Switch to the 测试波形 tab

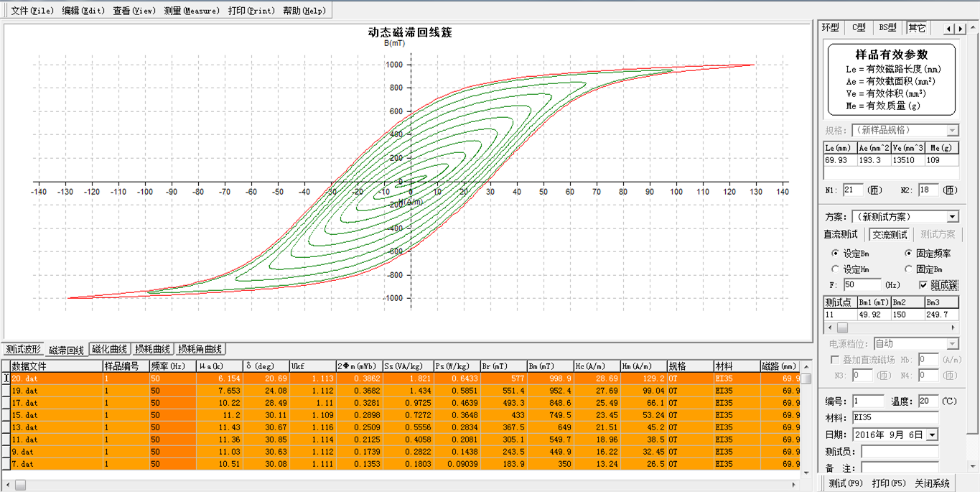coord(24,349)
